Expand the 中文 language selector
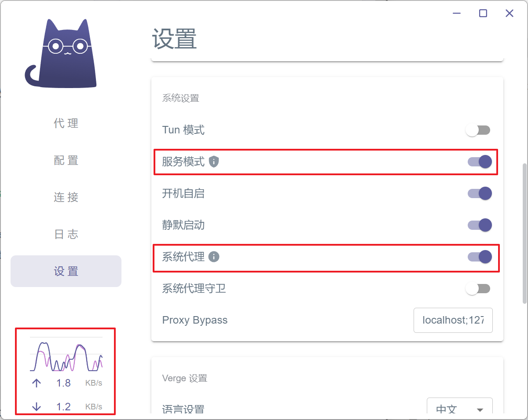The image size is (528, 420). 460,409
